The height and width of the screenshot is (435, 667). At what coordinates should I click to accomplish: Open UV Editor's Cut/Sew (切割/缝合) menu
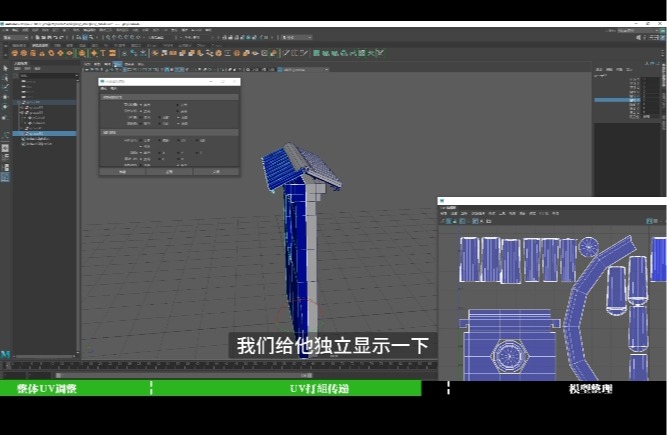pyautogui.click(x=478, y=213)
